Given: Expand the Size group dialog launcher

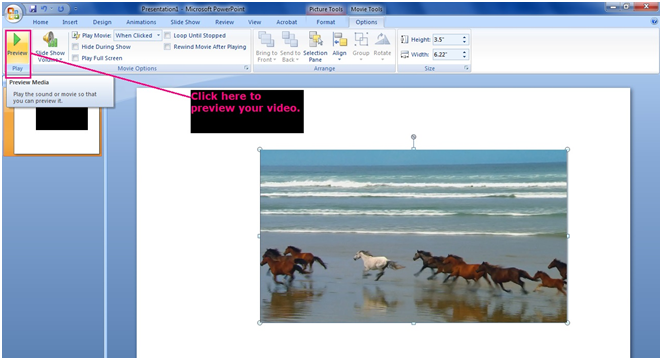Looking at the screenshot, I should (x=467, y=68).
